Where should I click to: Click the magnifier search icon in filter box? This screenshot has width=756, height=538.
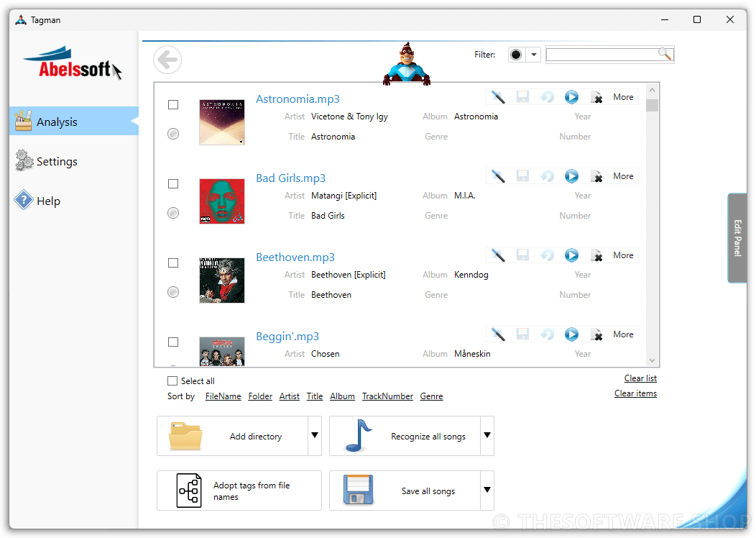click(665, 54)
